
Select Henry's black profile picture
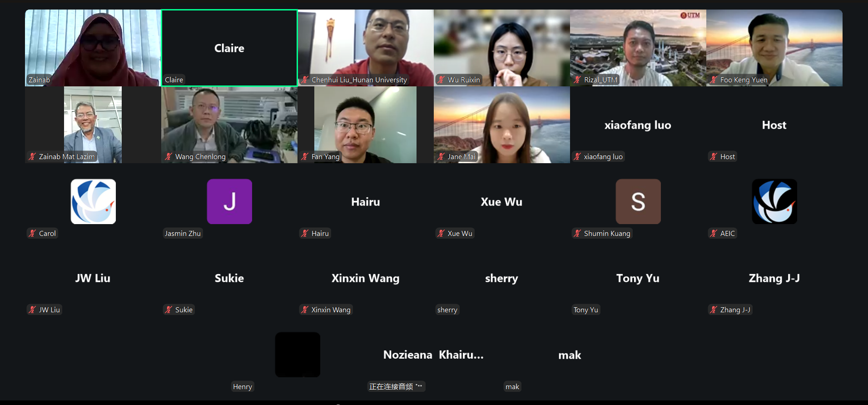click(x=298, y=355)
